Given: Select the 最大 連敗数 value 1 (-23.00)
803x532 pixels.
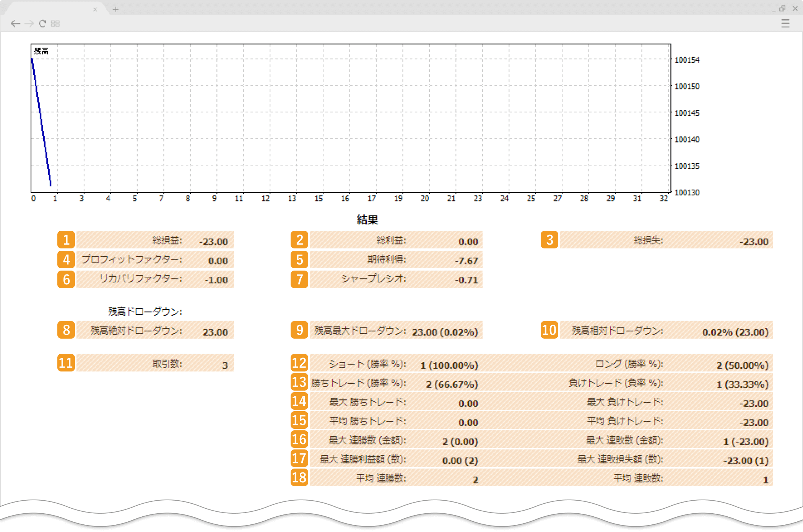Looking at the screenshot, I should tap(746, 442).
